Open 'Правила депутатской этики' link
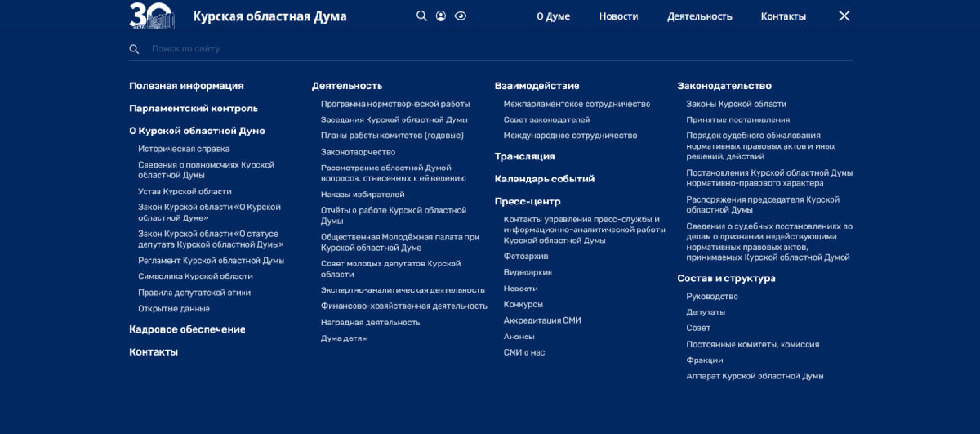Image resolution: width=980 pixels, height=434 pixels. tap(194, 293)
